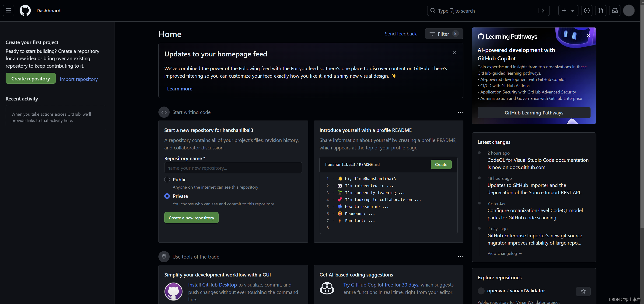Click the Learning Pathways Octocat logo
This screenshot has height=304, width=644.
point(481,37)
